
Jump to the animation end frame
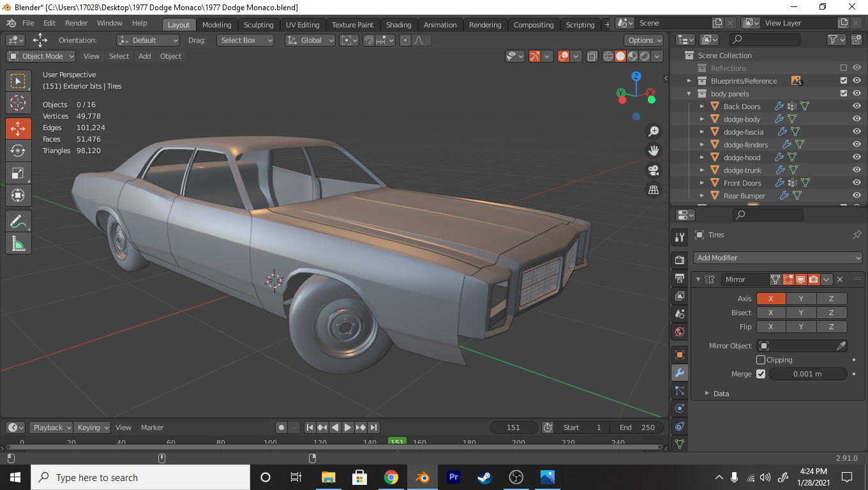coord(374,427)
